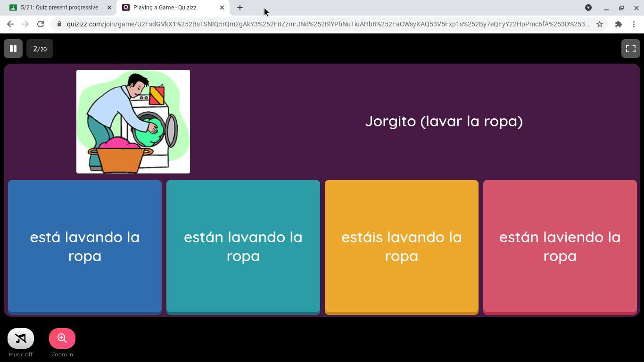Pause the quiz game
This screenshot has width=644, height=362.
point(13,49)
